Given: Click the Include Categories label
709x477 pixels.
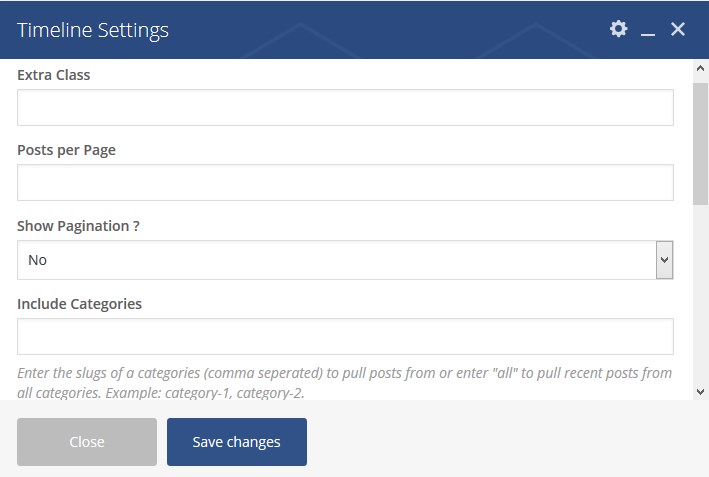Looking at the screenshot, I should coord(80,303).
